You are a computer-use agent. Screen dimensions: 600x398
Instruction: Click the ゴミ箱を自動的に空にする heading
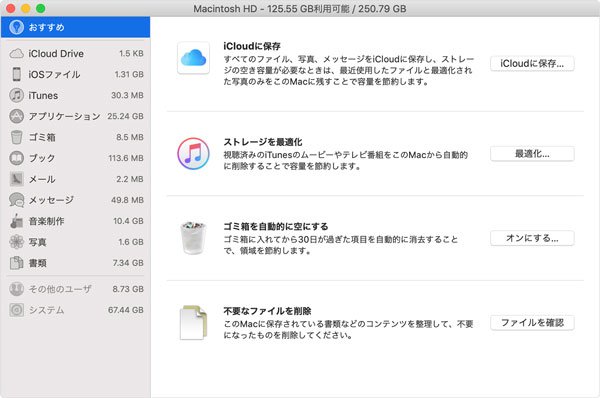[276, 226]
